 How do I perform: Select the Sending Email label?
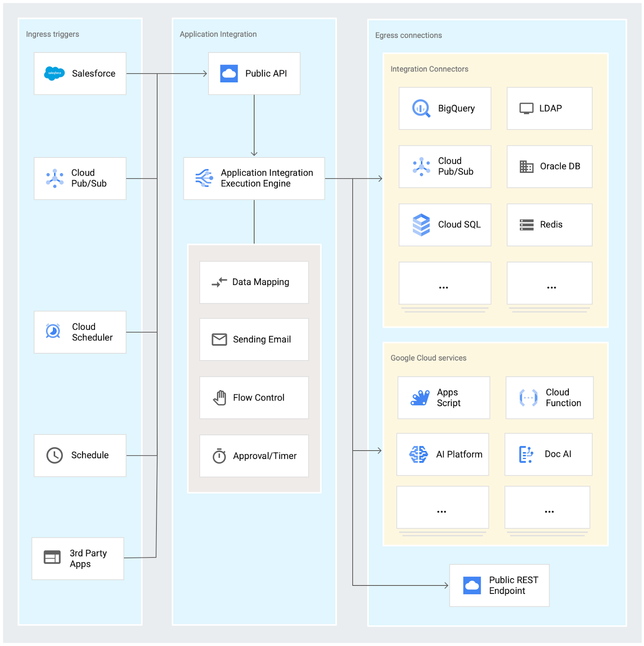262,340
